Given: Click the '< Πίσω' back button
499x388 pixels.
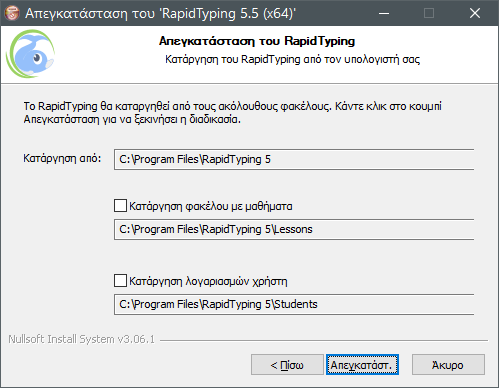Looking at the screenshot, I should 287,365.
